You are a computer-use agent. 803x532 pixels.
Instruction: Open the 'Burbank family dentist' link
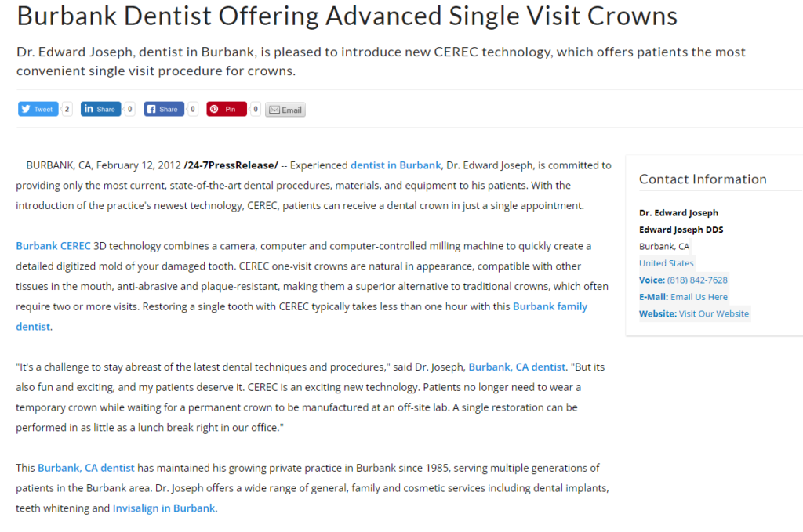click(x=550, y=306)
